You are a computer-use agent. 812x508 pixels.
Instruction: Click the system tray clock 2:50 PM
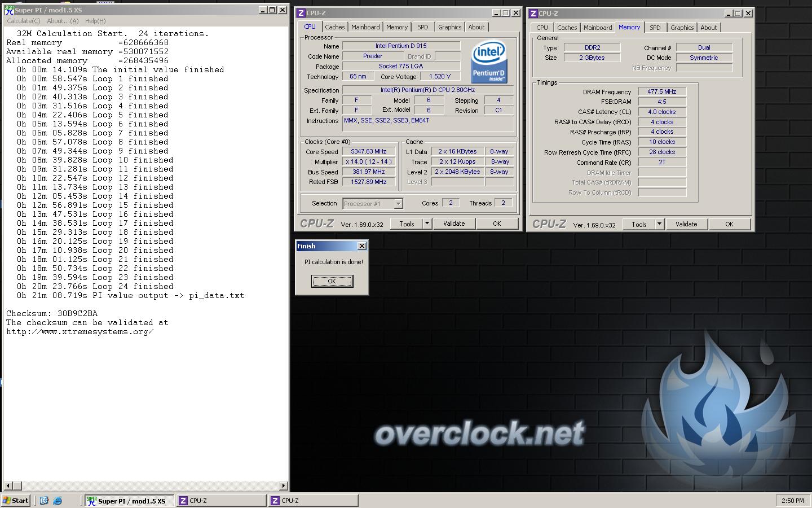pos(793,501)
